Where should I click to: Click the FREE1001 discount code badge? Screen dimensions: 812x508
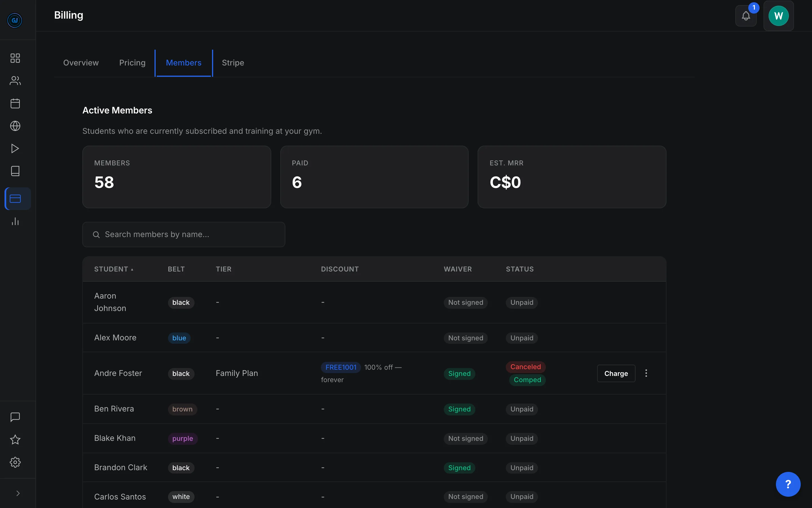pos(341,367)
